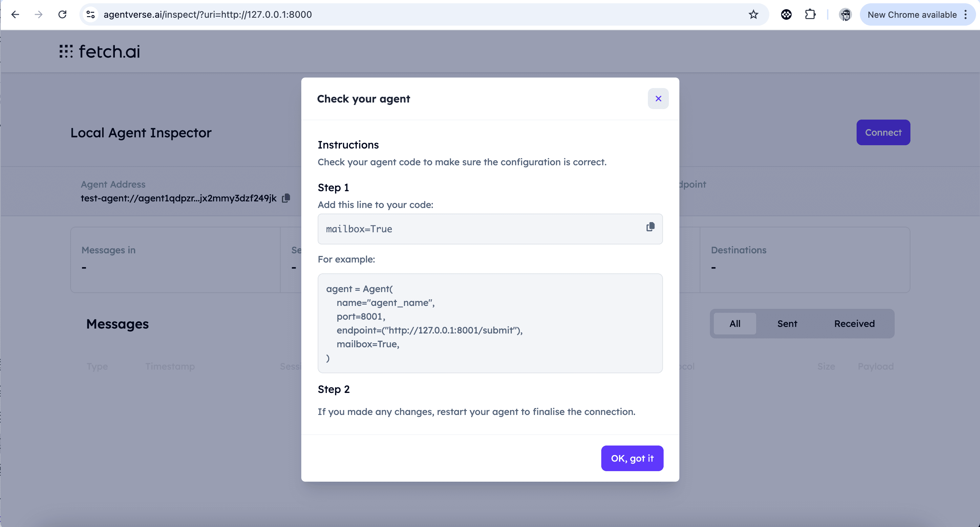Open the site information icon in the address bar
Viewport: 980px width, 527px height.
(x=91, y=14)
